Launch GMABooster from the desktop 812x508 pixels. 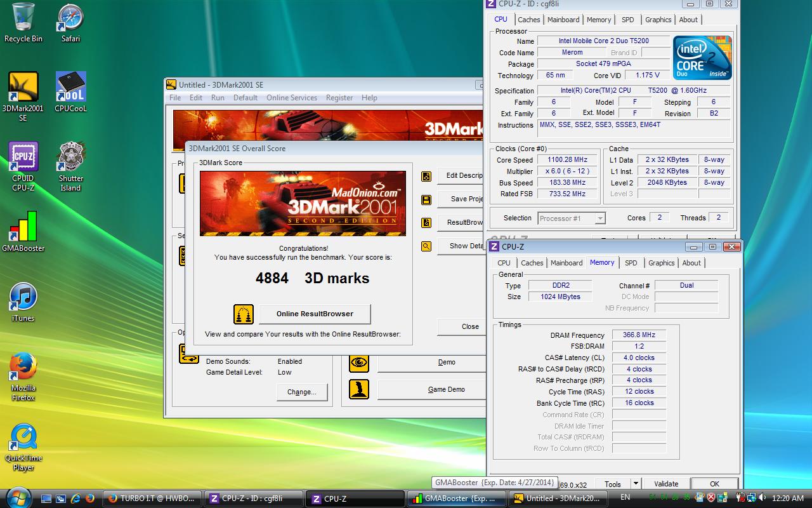pyautogui.click(x=23, y=232)
